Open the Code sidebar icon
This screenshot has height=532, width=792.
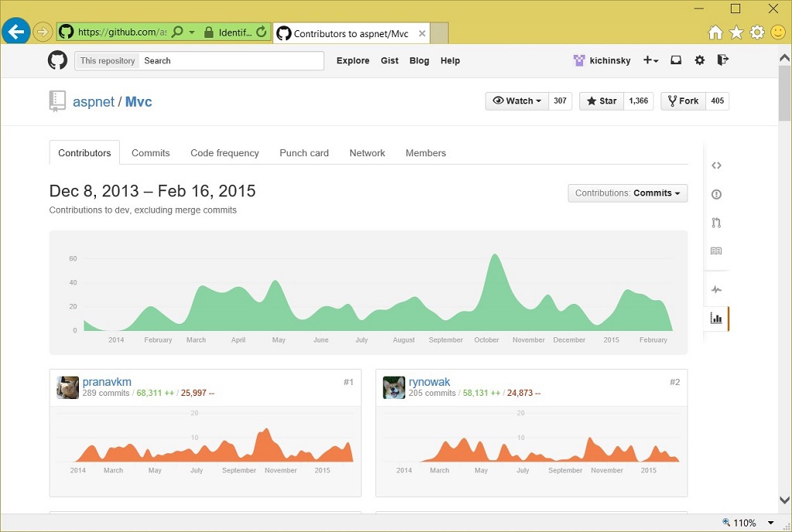716,165
